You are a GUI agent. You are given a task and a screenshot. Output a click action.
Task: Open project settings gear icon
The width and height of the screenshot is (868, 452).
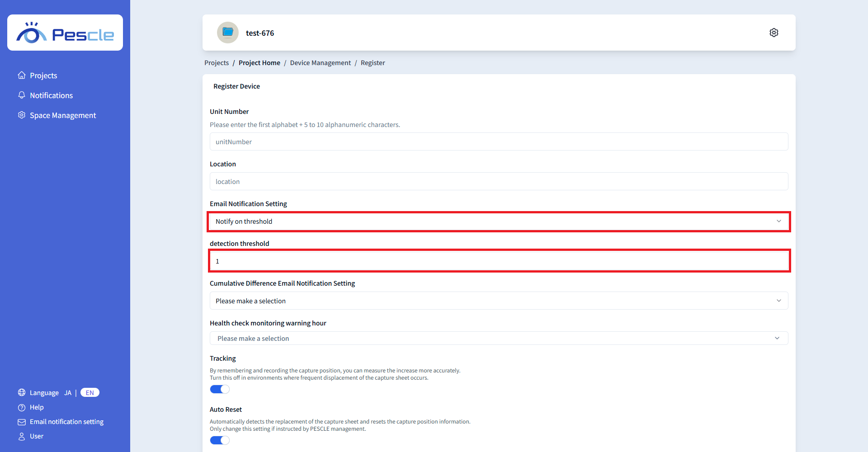tap(774, 33)
